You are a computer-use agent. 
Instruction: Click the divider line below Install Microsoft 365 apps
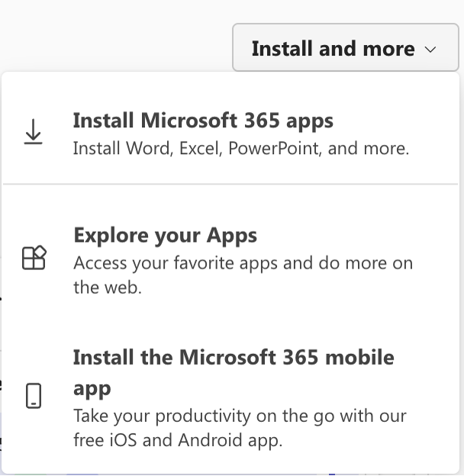click(230, 184)
